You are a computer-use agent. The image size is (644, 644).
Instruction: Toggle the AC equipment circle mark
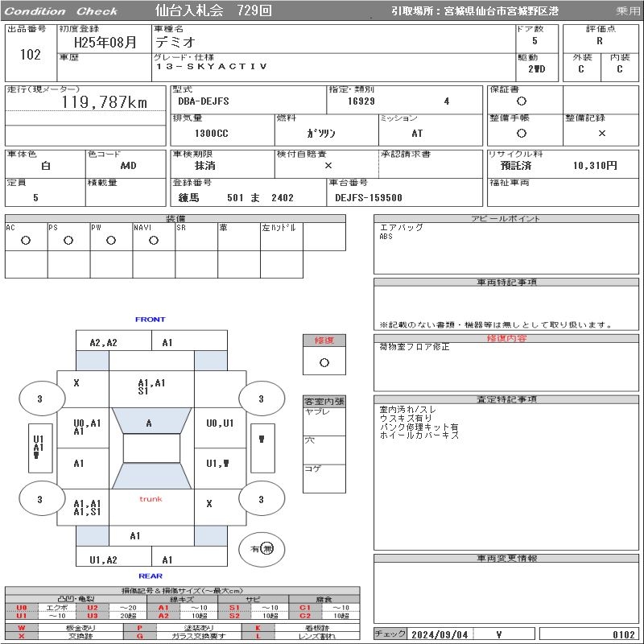(x=26, y=241)
